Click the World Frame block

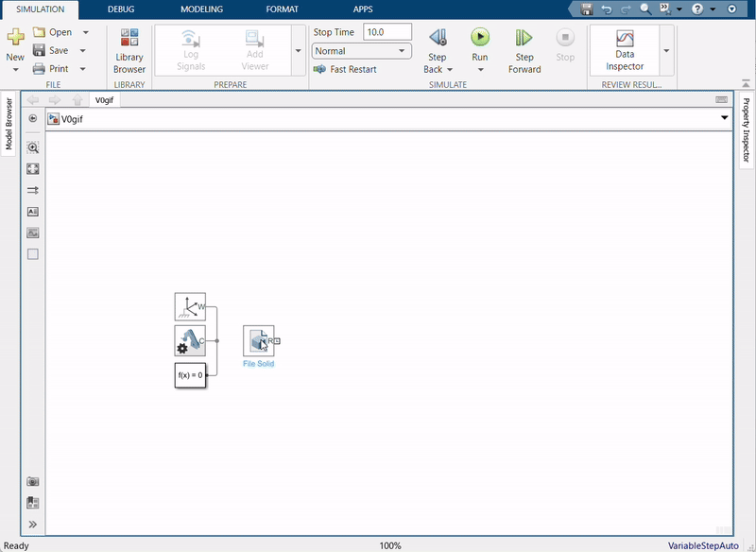190,306
